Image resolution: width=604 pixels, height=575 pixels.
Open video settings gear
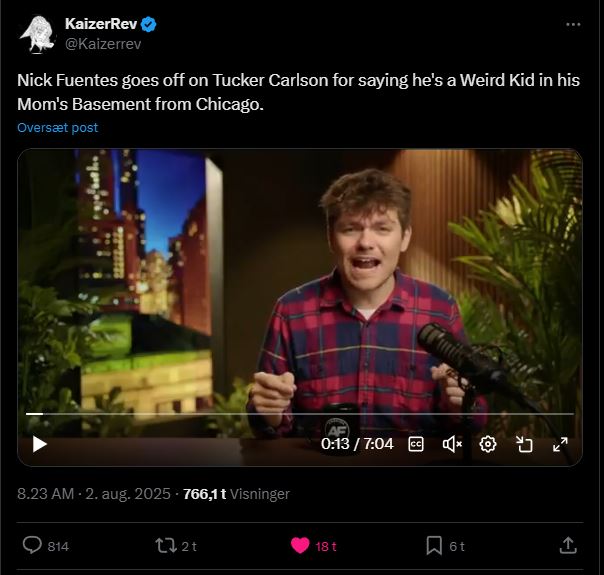click(488, 444)
